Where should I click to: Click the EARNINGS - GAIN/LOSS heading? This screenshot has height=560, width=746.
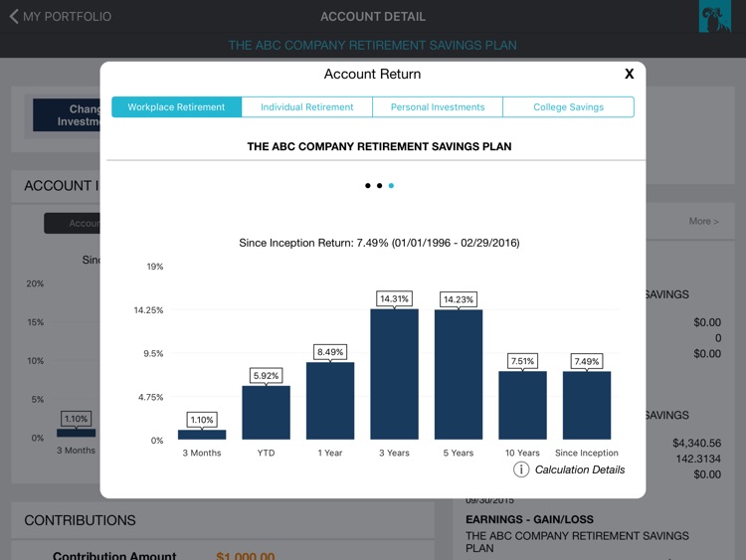[x=529, y=519]
